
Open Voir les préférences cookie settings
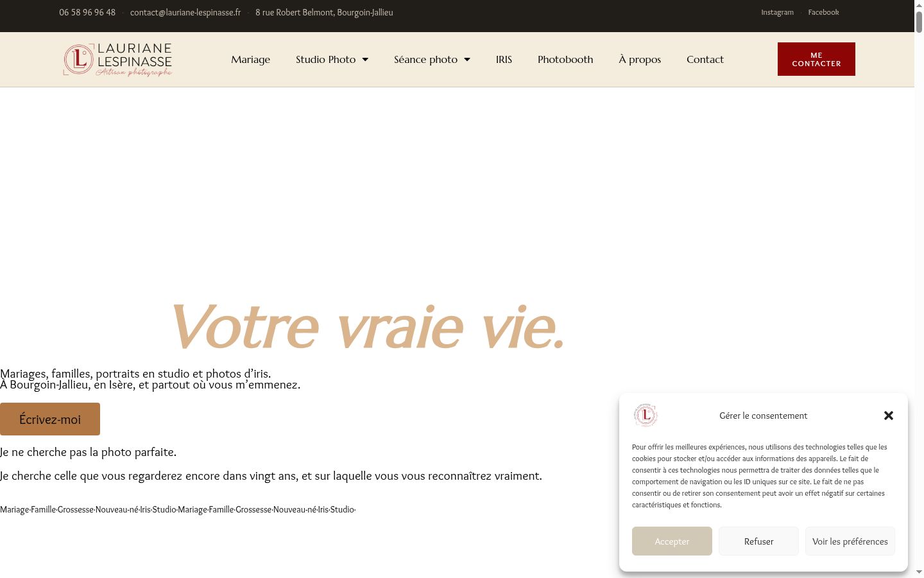850,541
